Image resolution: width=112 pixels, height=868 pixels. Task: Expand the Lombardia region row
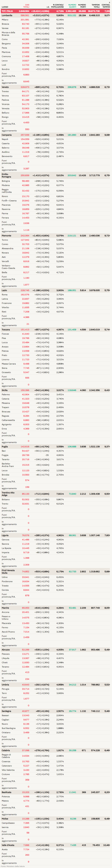56,15
